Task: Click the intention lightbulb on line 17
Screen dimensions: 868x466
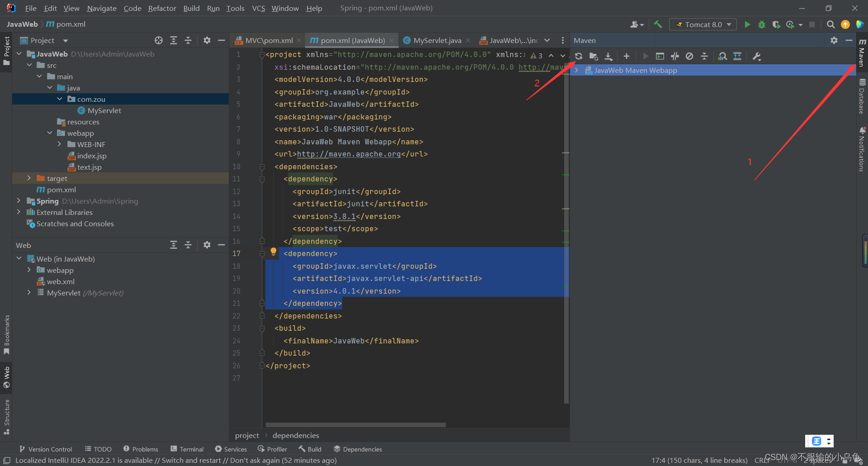Action: coord(274,252)
